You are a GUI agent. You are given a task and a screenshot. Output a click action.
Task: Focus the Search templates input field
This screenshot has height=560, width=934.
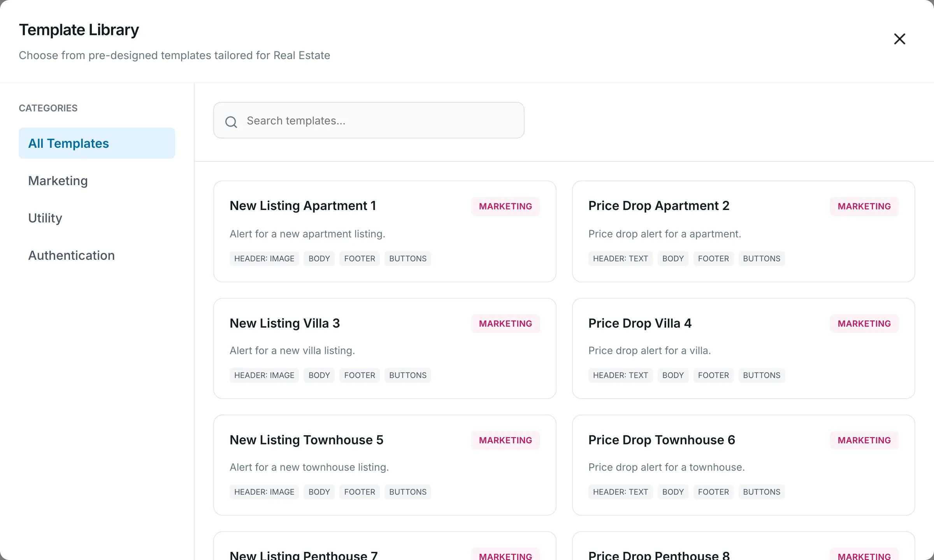[x=369, y=120]
